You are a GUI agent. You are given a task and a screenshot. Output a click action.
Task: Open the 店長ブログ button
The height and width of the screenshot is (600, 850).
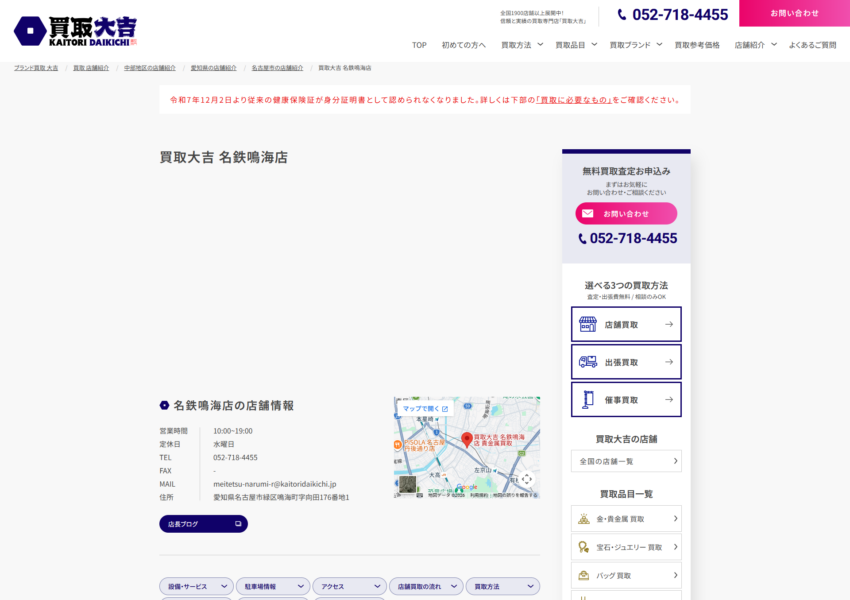point(203,524)
